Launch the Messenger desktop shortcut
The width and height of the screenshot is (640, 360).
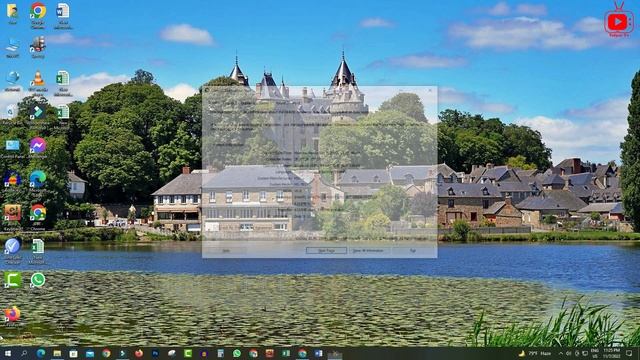pos(38,149)
